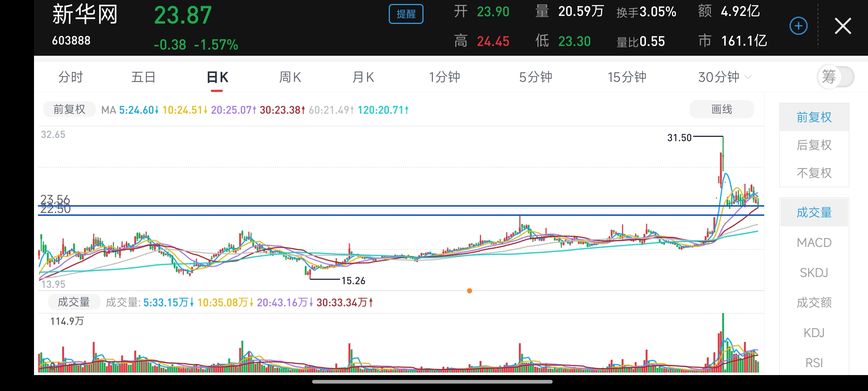The height and width of the screenshot is (391, 868).
Task: Close the stock chart with X icon
Action: pyautogui.click(x=843, y=26)
